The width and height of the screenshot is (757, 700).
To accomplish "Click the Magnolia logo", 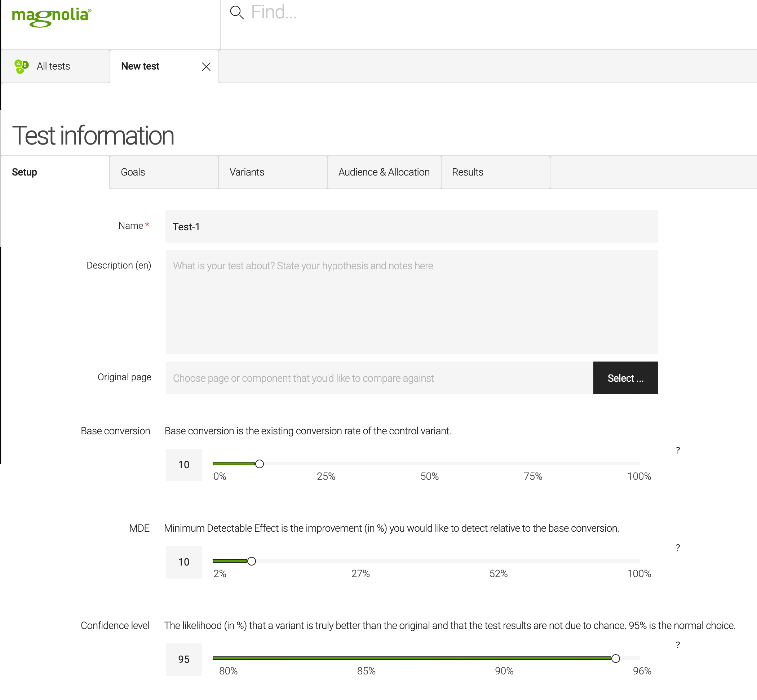I will (52, 17).
